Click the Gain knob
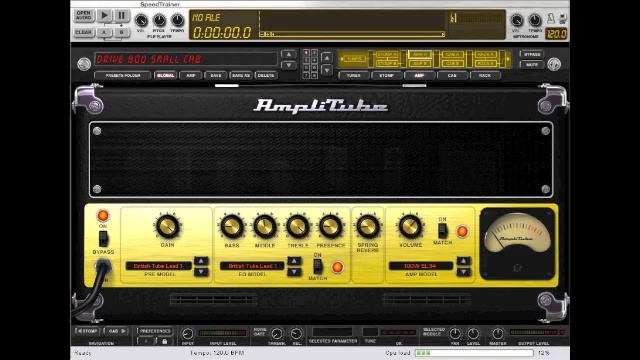 pos(167,227)
